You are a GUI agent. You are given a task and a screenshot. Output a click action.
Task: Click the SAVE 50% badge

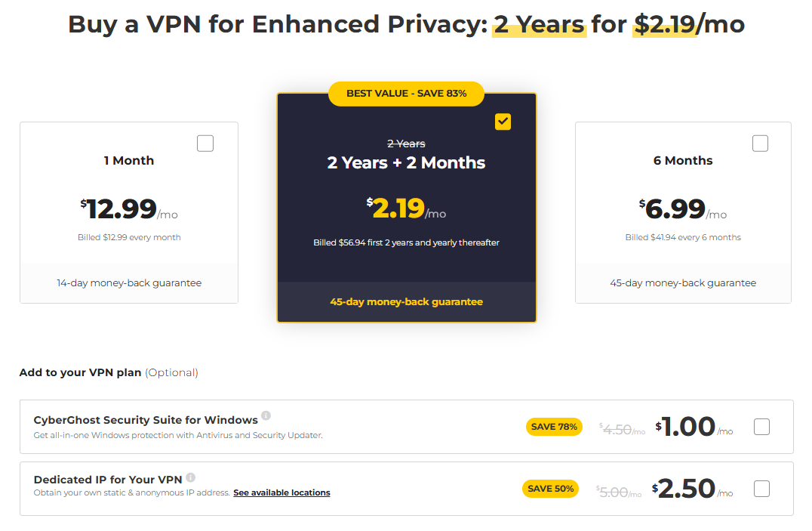(x=550, y=489)
